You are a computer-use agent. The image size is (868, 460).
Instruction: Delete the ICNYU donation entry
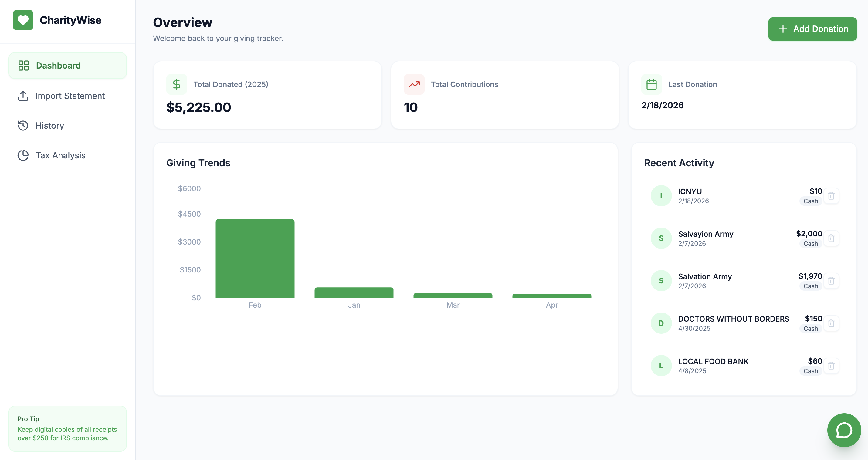click(x=831, y=196)
